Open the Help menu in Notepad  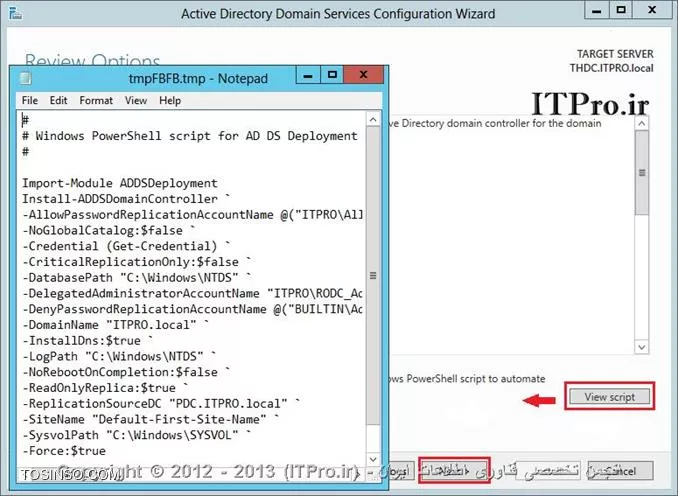tap(170, 101)
